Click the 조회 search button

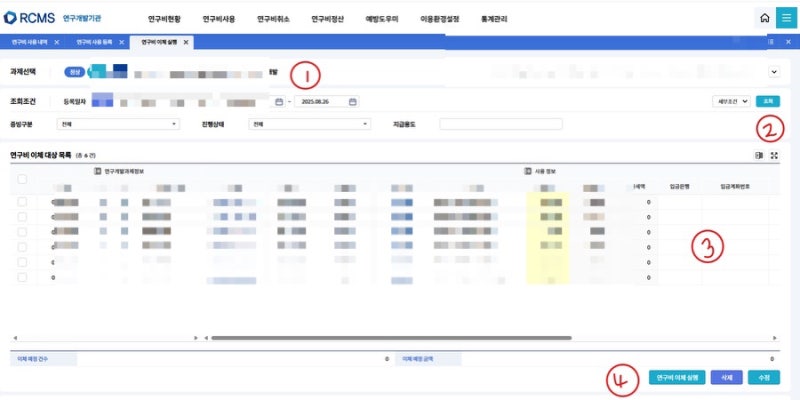pos(768,102)
